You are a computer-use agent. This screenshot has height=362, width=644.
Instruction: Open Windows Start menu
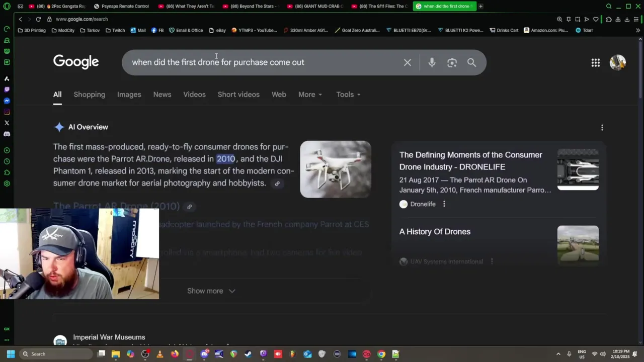11,354
